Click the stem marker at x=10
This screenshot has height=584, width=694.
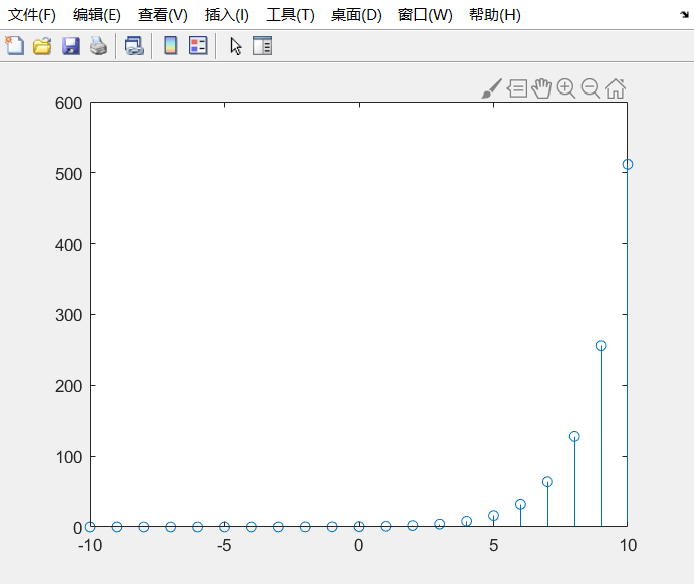pos(628,165)
